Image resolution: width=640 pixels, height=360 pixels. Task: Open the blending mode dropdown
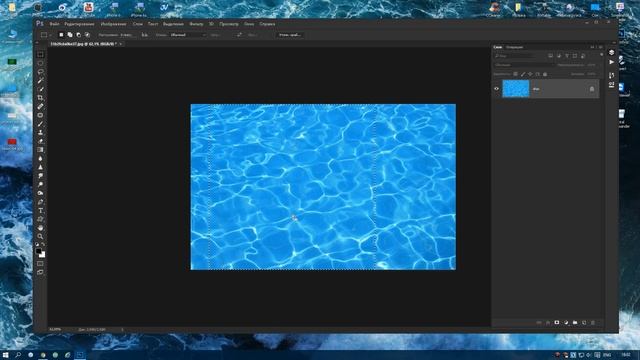pos(523,65)
